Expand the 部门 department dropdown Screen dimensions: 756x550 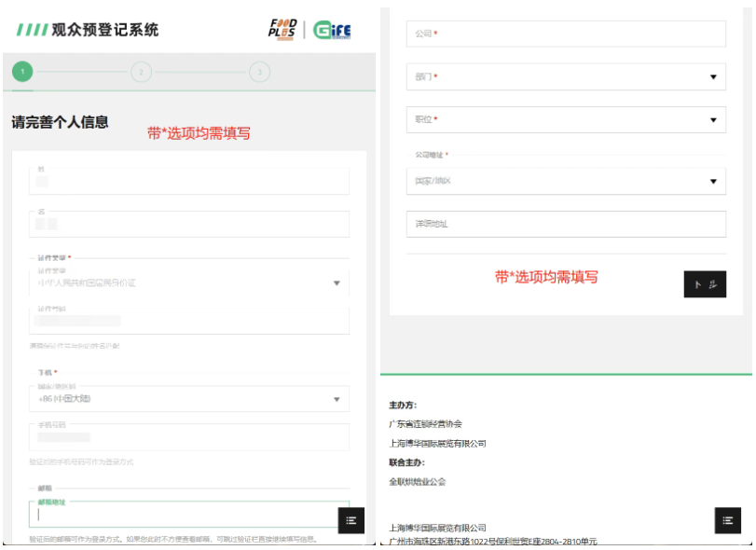point(566,77)
